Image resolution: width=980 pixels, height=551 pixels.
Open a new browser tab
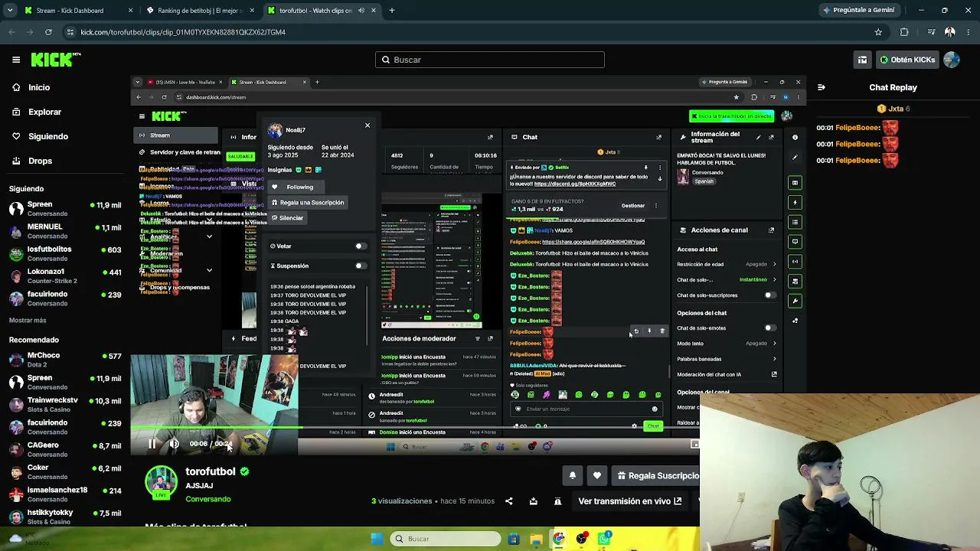point(391,11)
